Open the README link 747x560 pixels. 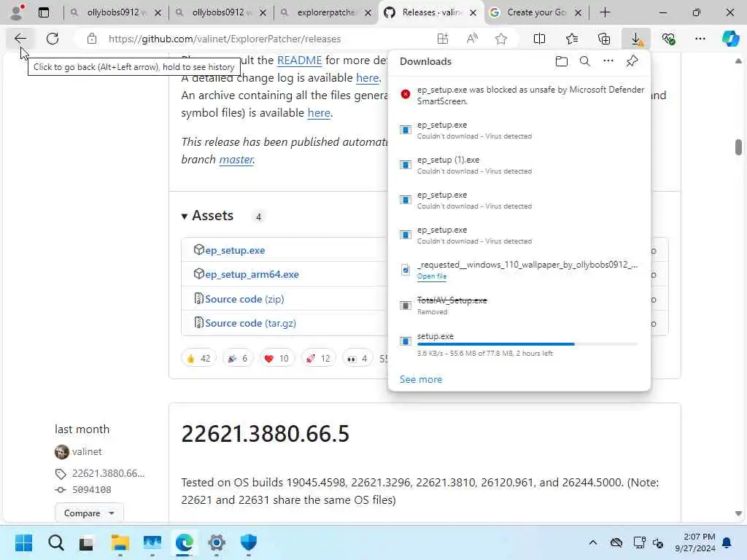(x=300, y=60)
